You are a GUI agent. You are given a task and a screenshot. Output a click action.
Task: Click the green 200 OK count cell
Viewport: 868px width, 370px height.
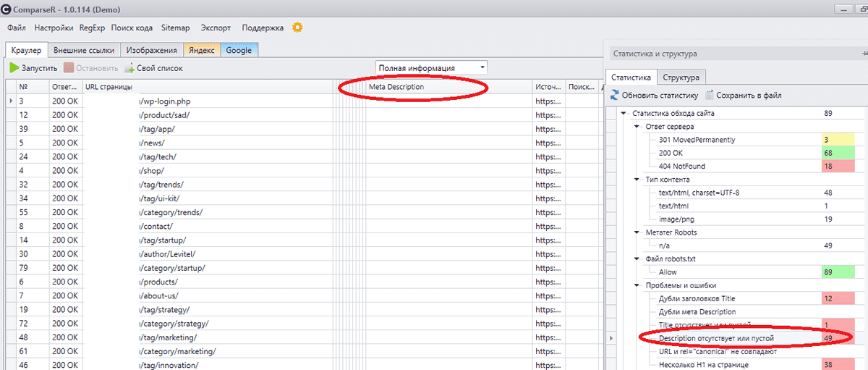pos(838,153)
